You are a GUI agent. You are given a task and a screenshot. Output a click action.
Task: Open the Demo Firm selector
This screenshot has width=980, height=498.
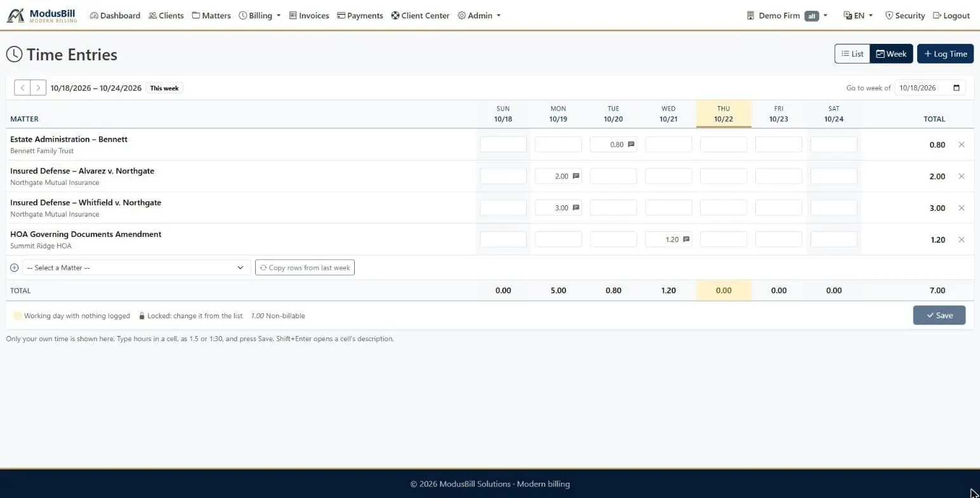pos(787,15)
